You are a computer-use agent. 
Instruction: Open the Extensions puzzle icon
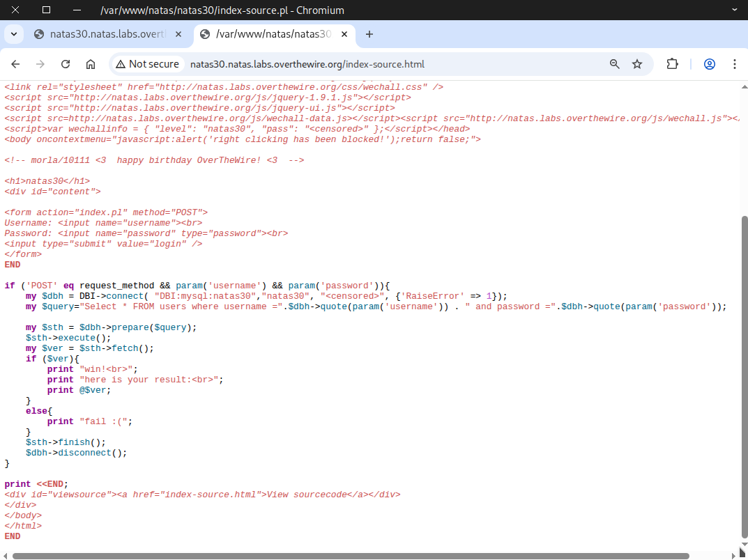click(x=672, y=64)
